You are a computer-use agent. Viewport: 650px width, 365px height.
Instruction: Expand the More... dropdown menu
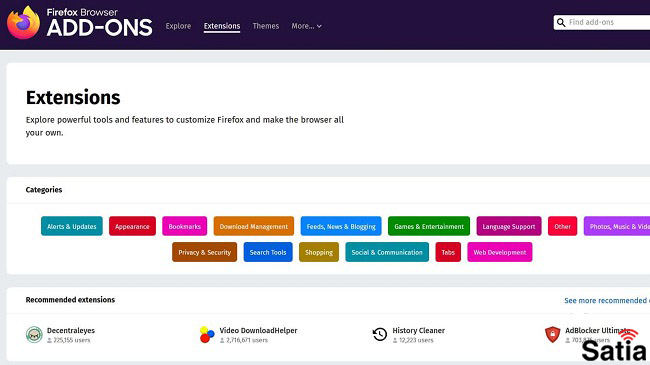coord(306,26)
